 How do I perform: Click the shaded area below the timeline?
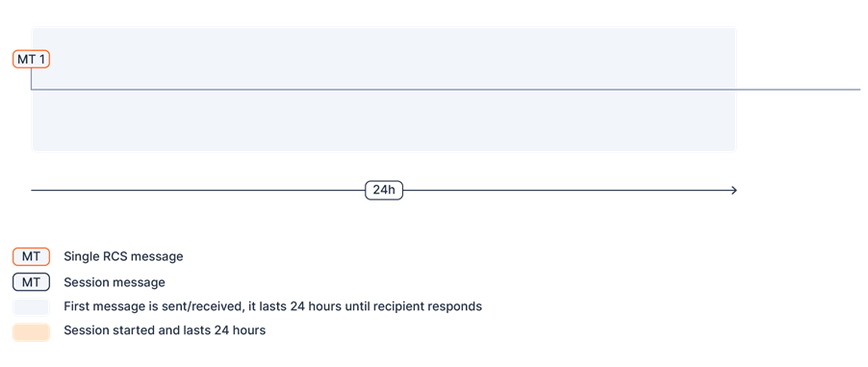[x=384, y=119]
